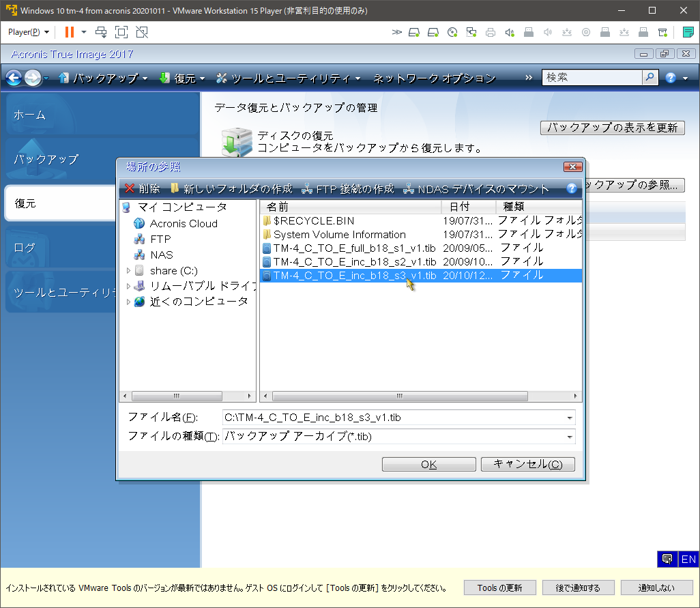The image size is (700, 608).
Task: Open the ログ sidebar item
Action: (60, 248)
